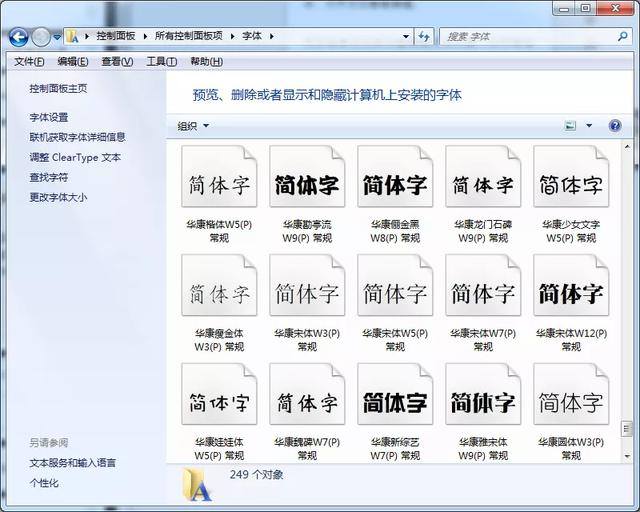
Task: Open 查找字符 link
Action: pos(49,177)
